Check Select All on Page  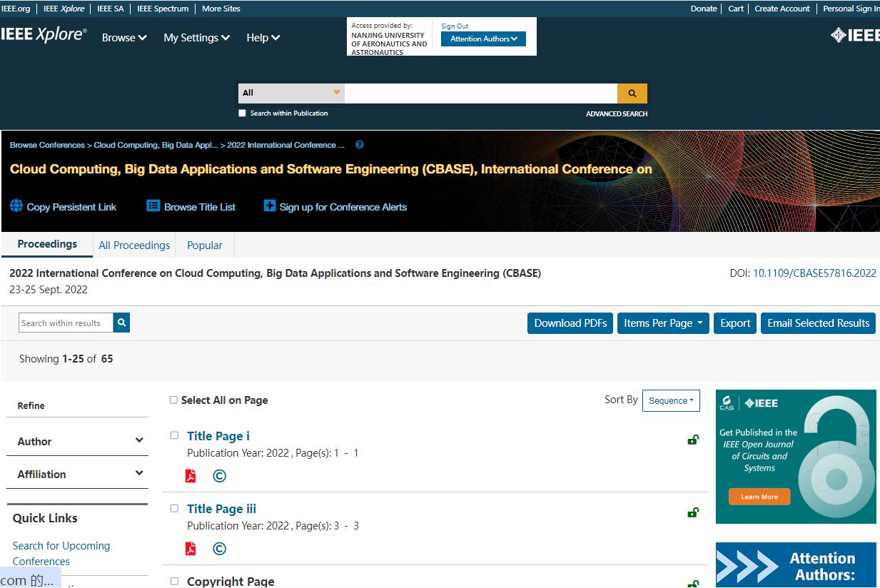click(173, 400)
